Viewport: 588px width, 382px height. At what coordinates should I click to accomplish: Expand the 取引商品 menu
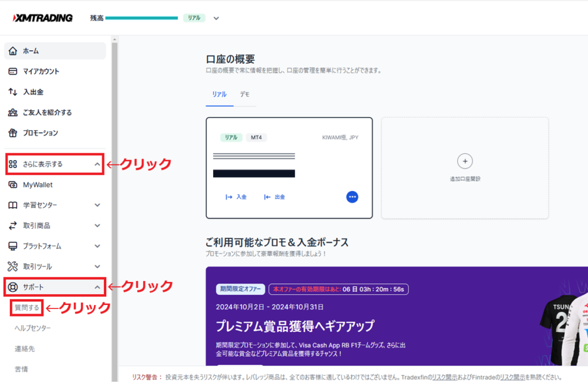point(55,225)
